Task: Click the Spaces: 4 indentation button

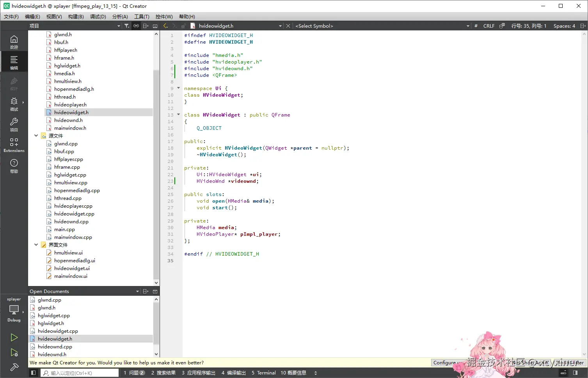Action: pyautogui.click(x=564, y=26)
